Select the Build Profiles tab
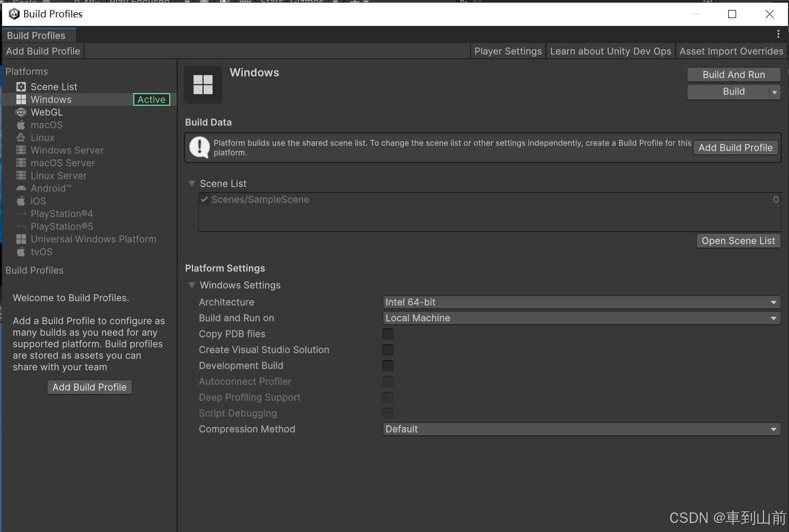This screenshot has height=532, width=789. point(39,35)
